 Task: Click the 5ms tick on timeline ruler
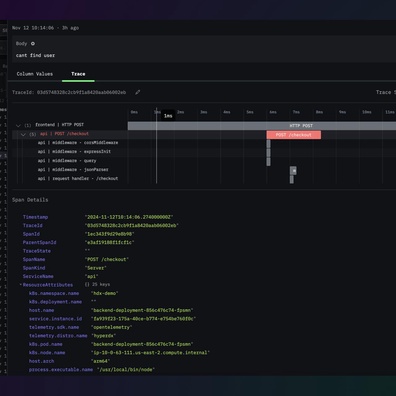(250, 112)
